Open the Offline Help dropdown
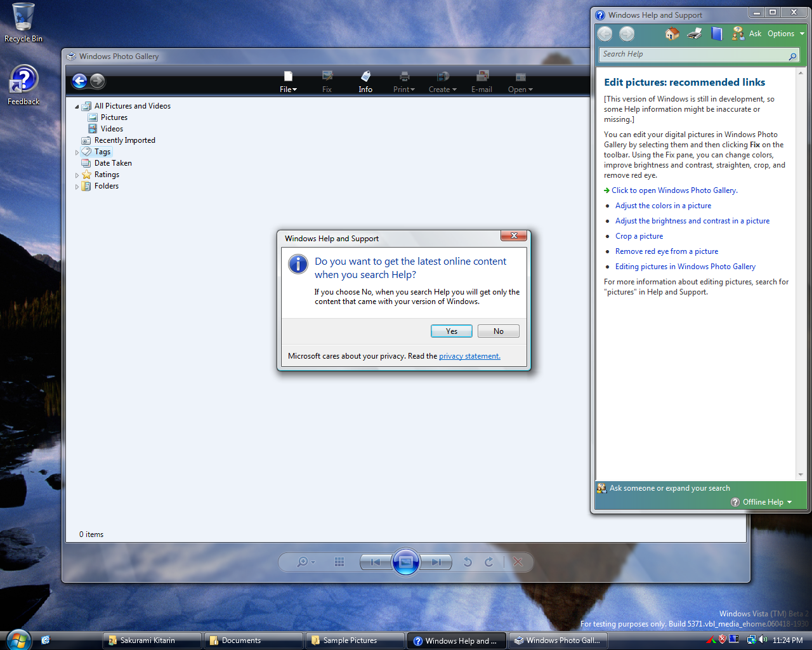This screenshot has height=650, width=812. 761,502
